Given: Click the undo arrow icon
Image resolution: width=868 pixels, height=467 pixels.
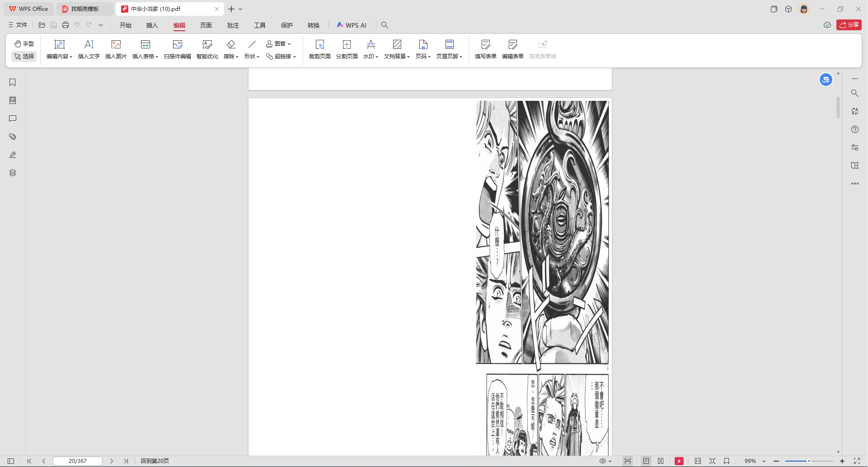Looking at the screenshot, I should [77, 25].
